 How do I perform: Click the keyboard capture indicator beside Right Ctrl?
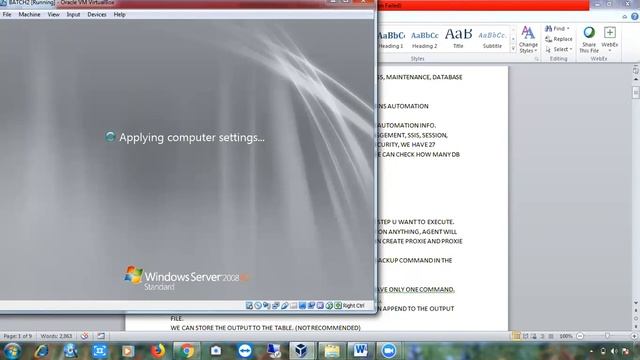338,305
